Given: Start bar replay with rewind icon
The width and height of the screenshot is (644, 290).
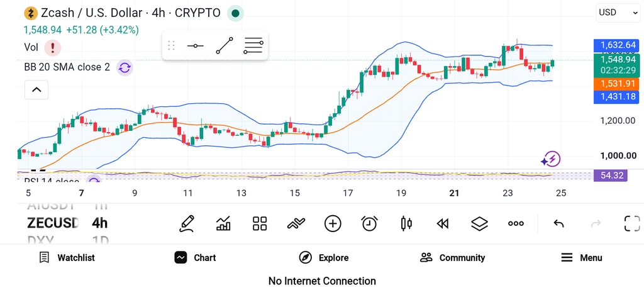Looking at the screenshot, I should pyautogui.click(x=442, y=223).
